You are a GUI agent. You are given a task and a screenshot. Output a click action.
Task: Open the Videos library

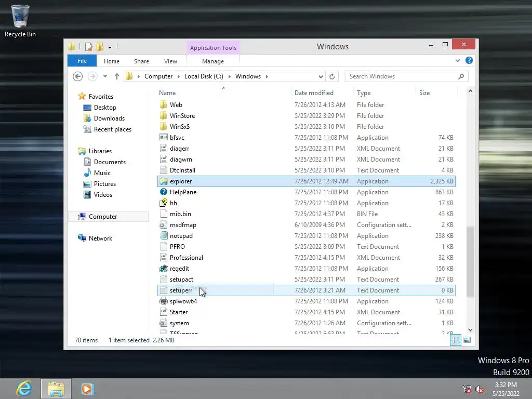(x=103, y=195)
